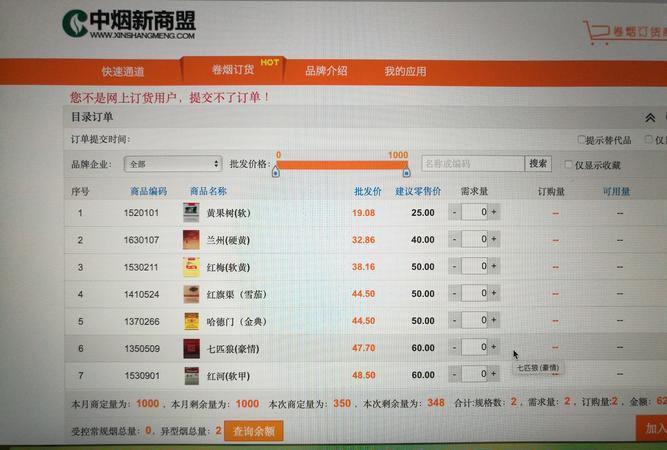Decrease 需求量 for 红梅(软黄) with minus

tap(454, 266)
